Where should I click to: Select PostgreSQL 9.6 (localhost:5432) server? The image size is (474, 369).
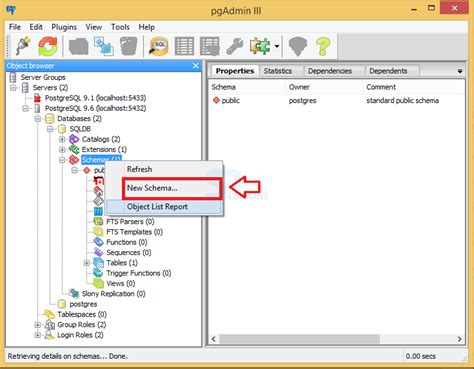coord(95,108)
